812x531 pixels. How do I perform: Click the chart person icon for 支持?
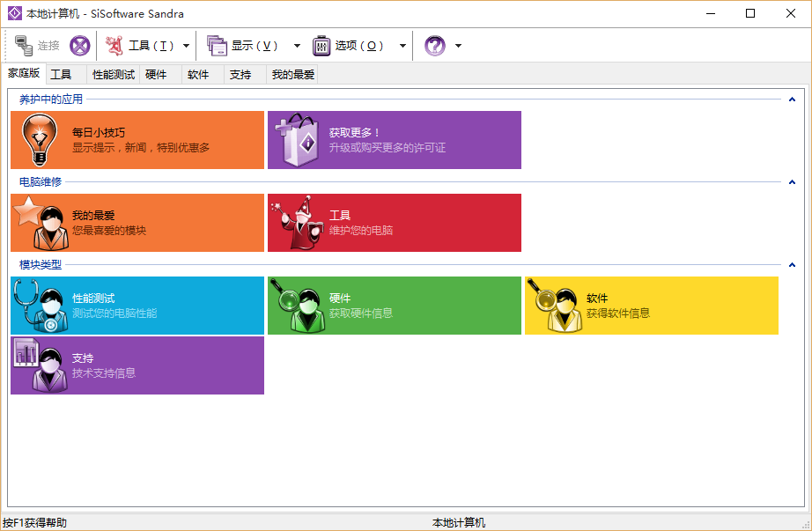pos(41,365)
